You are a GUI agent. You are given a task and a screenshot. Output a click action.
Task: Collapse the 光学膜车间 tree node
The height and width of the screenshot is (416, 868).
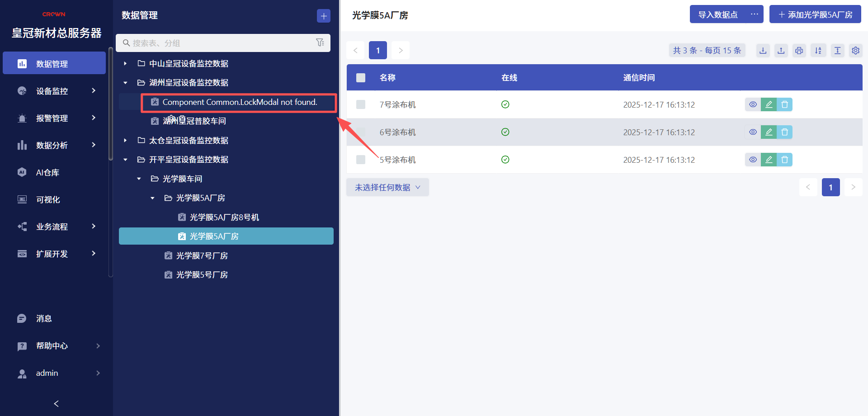coord(139,179)
